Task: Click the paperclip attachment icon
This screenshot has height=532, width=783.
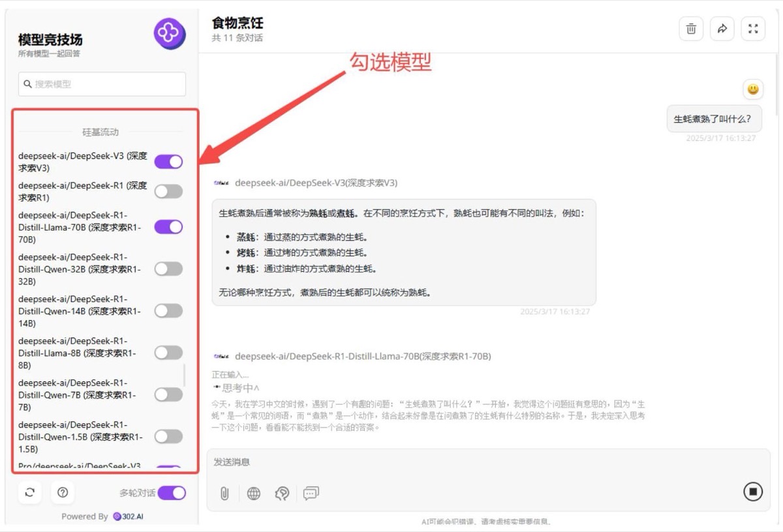Action: point(224,494)
